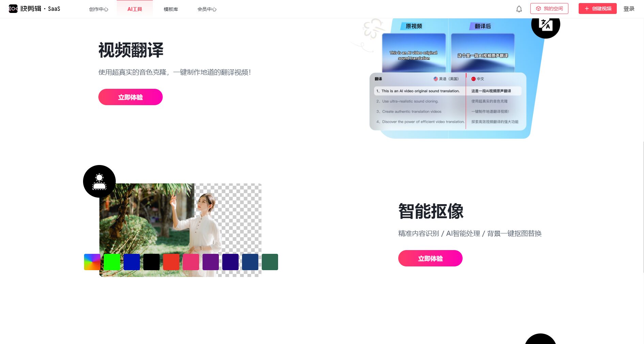Open 我的空间 button
This screenshot has height=344, width=644.
pyautogui.click(x=549, y=9)
